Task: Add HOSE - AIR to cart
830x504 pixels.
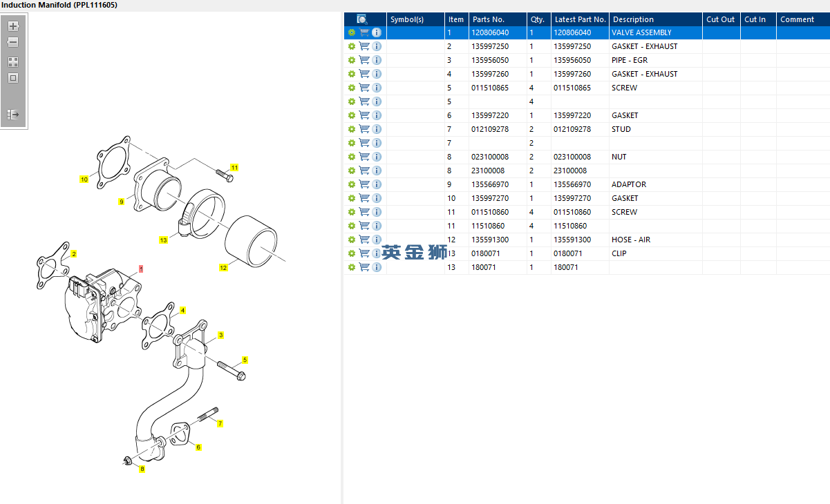Action: pos(364,240)
